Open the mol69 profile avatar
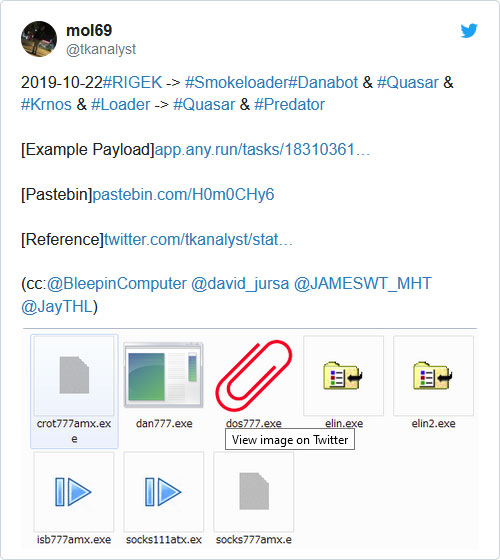This screenshot has height=560, width=500. pos(39,39)
